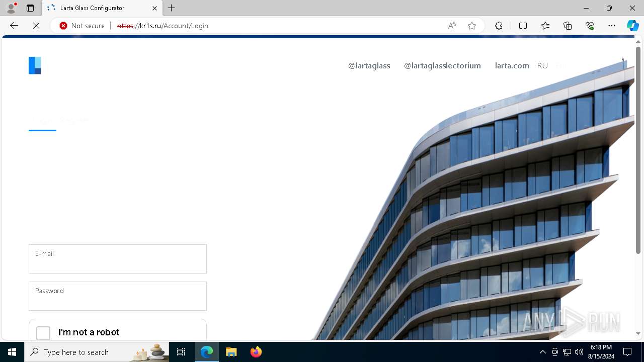Open the Windows Start menu
Screen dimensions: 644x362
click(12, 352)
